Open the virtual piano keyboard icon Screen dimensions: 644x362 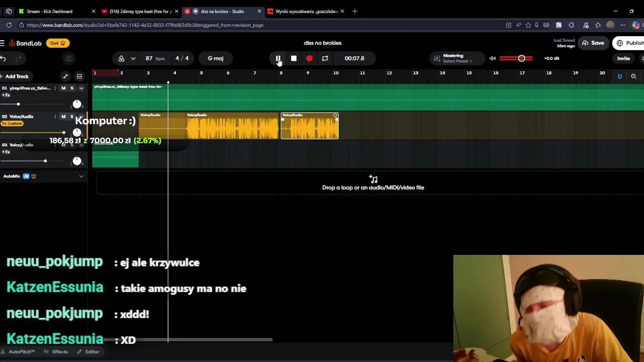click(x=69, y=58)
